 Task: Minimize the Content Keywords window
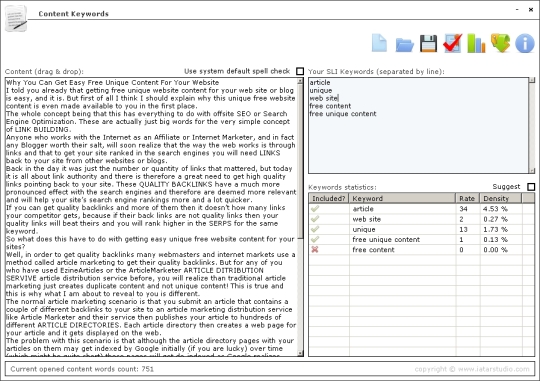point(517,10)
